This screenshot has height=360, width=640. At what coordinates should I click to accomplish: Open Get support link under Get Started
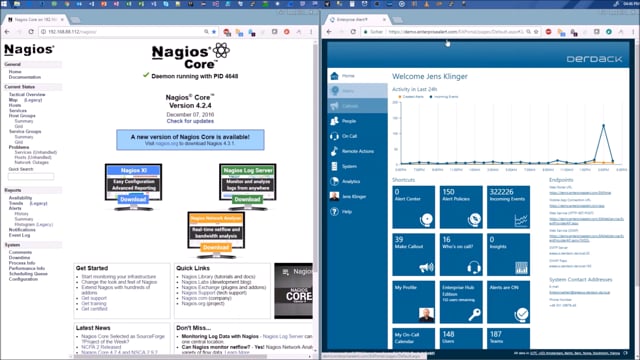[94, 298]
